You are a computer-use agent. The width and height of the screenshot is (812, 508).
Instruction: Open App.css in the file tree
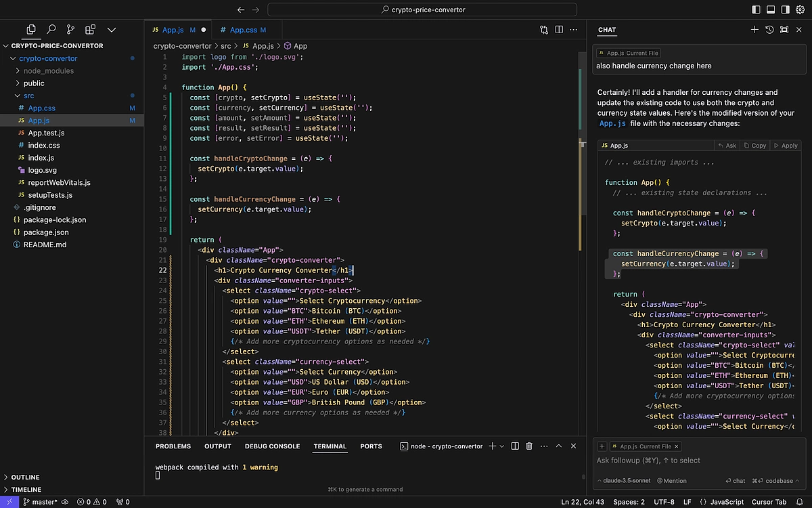(x=42, y=108)
